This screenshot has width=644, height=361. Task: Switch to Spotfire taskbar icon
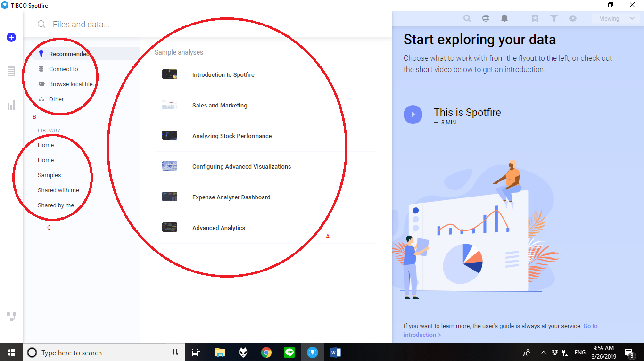tap(312, 352)
